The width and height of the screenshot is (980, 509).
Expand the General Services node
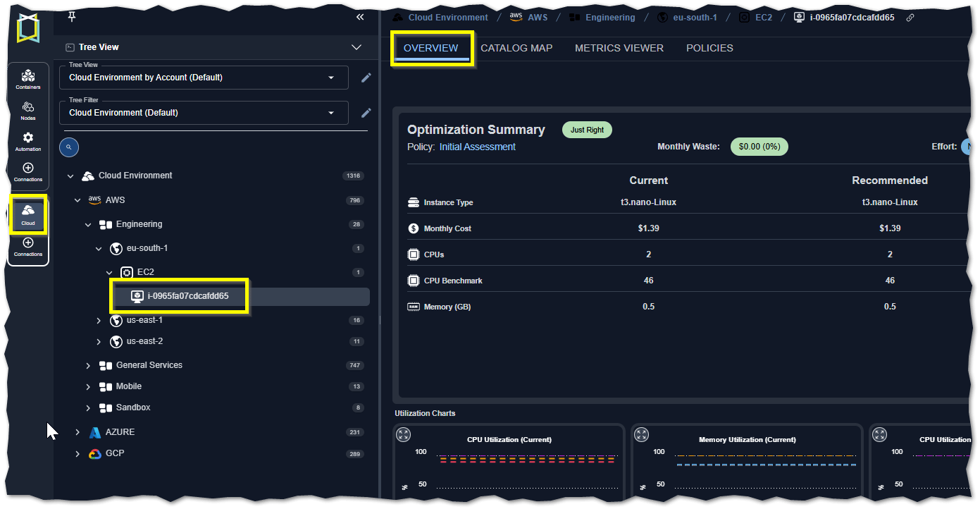(88, 366)
